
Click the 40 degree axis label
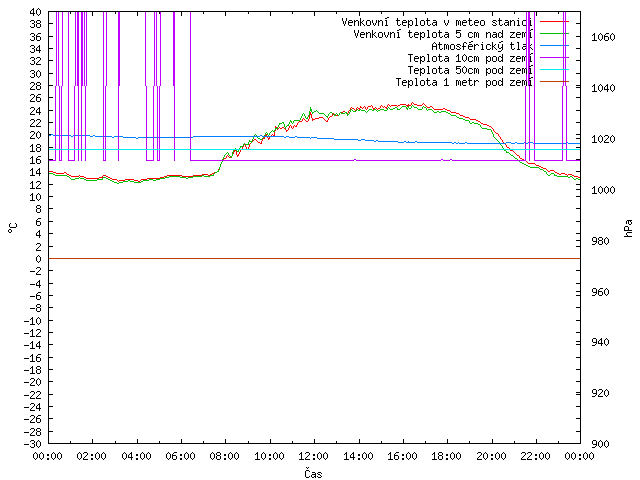click(36, 12)
